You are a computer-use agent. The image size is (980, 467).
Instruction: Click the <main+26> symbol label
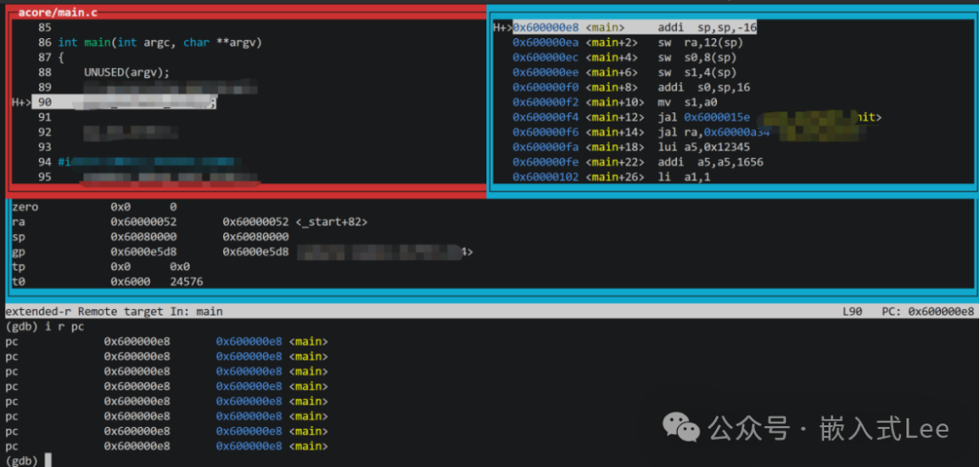tap(614, 178)
